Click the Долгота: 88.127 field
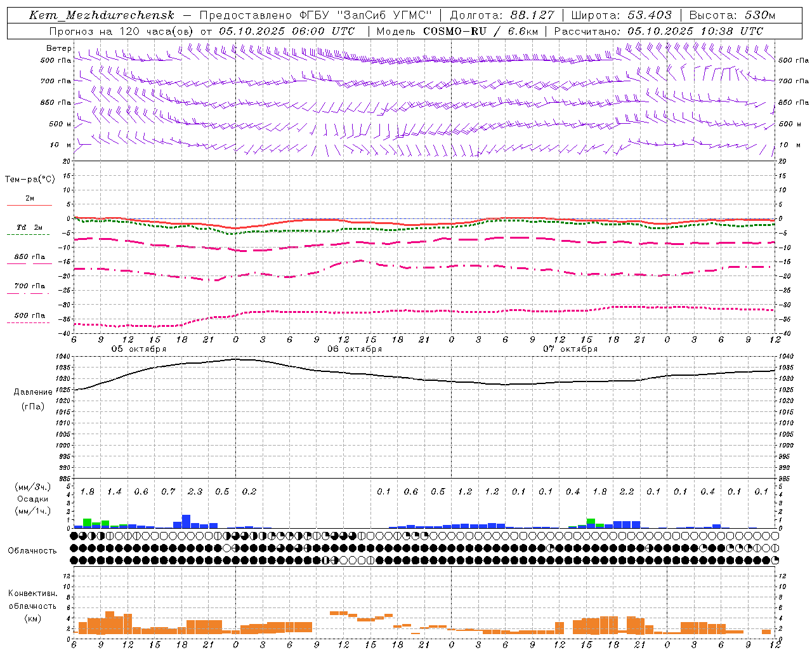The image size is (812, 650). coord(502,15)
